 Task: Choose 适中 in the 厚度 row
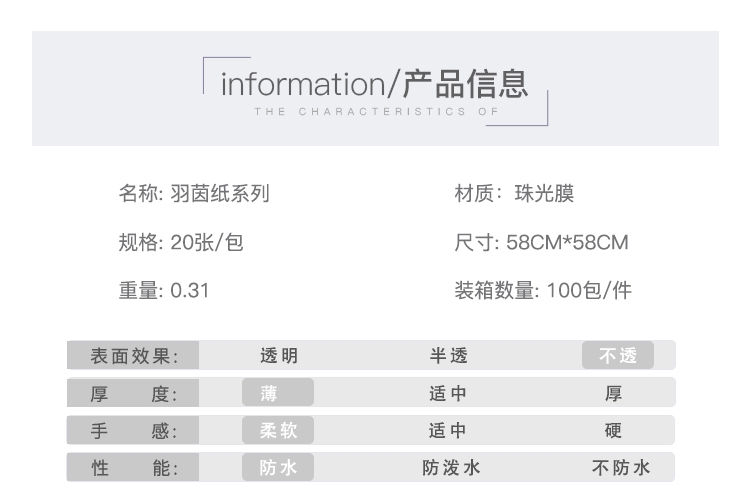pyautogui.click(x=448, y=393)
